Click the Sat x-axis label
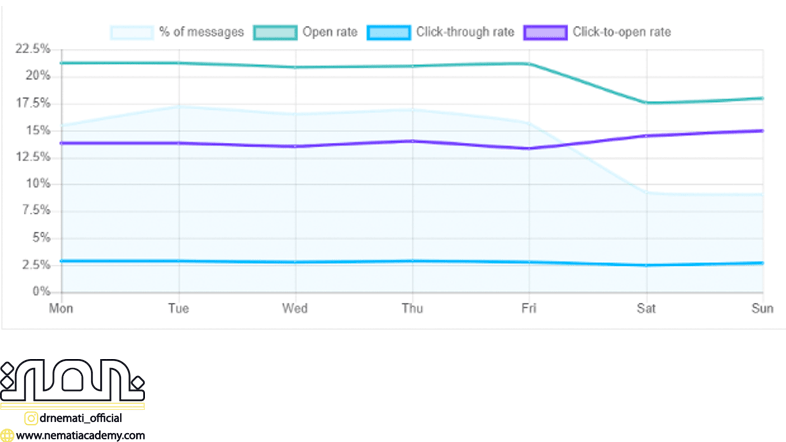Screen dimensions: 786x442 (x=646, y=308)
